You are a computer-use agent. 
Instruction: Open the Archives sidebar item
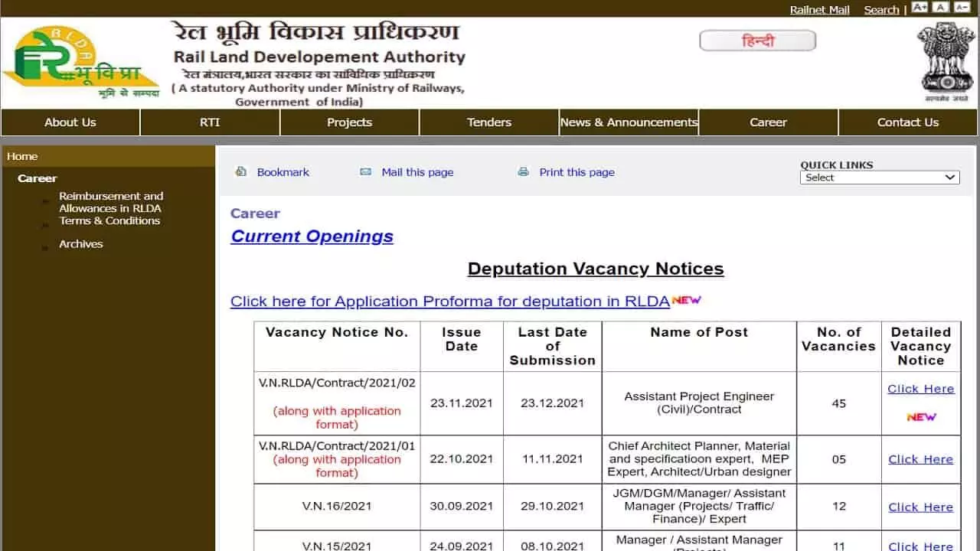point(81,244)
